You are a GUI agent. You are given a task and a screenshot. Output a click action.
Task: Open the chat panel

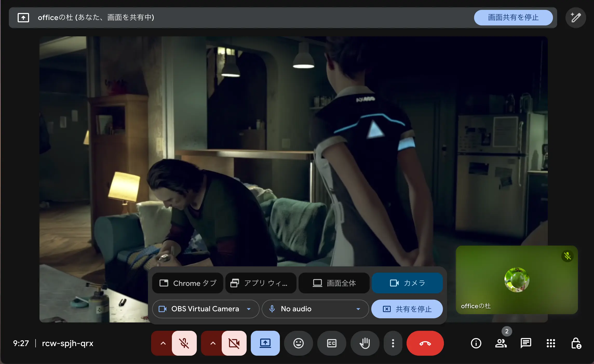526,343
